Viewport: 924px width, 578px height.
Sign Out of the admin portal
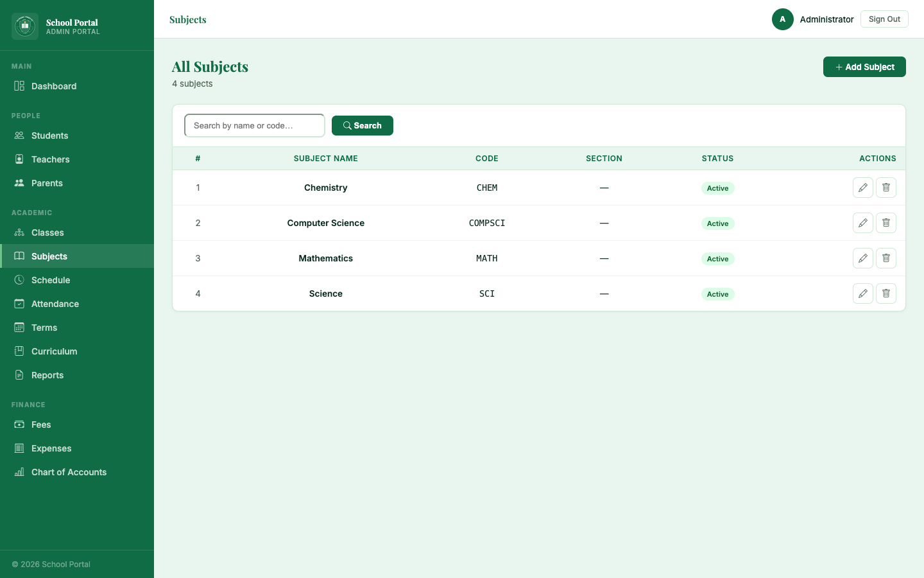point(884,19)
